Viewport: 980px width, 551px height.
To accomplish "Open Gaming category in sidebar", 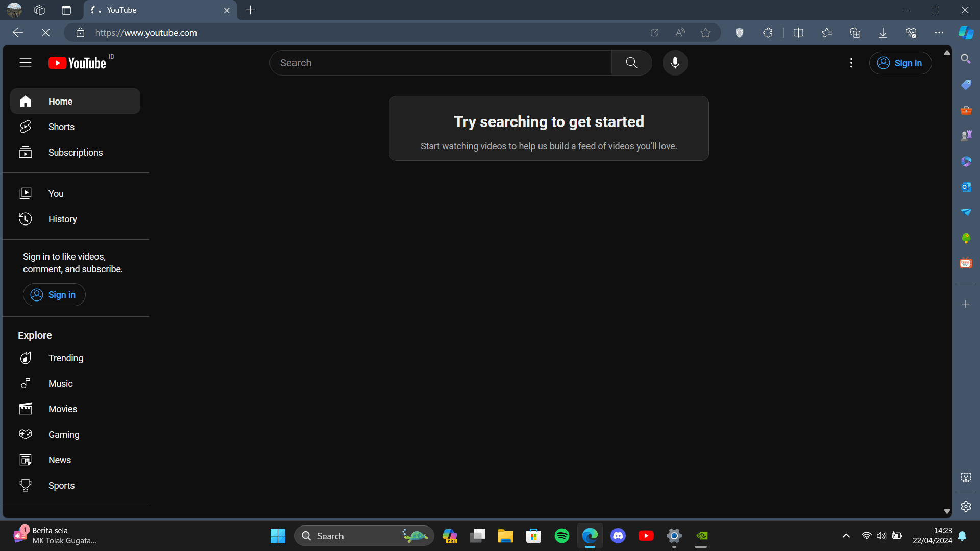I will (x=63, y=435).
